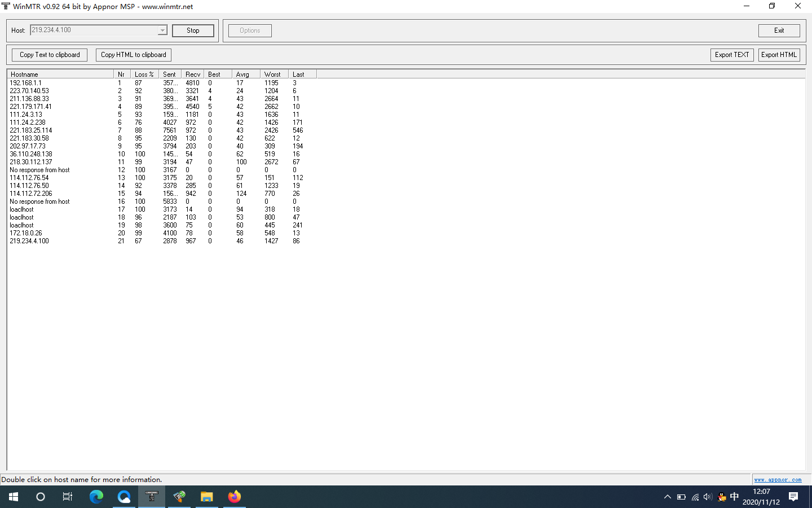The image size is (812, 508).
Task: Click the Export HTML button
Action: [779, 55]
